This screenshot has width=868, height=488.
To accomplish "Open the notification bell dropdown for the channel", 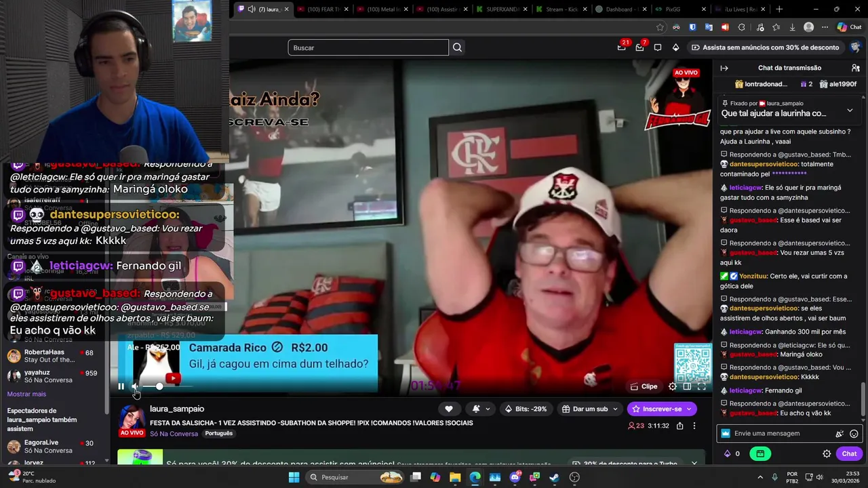I will click(481, 409).
